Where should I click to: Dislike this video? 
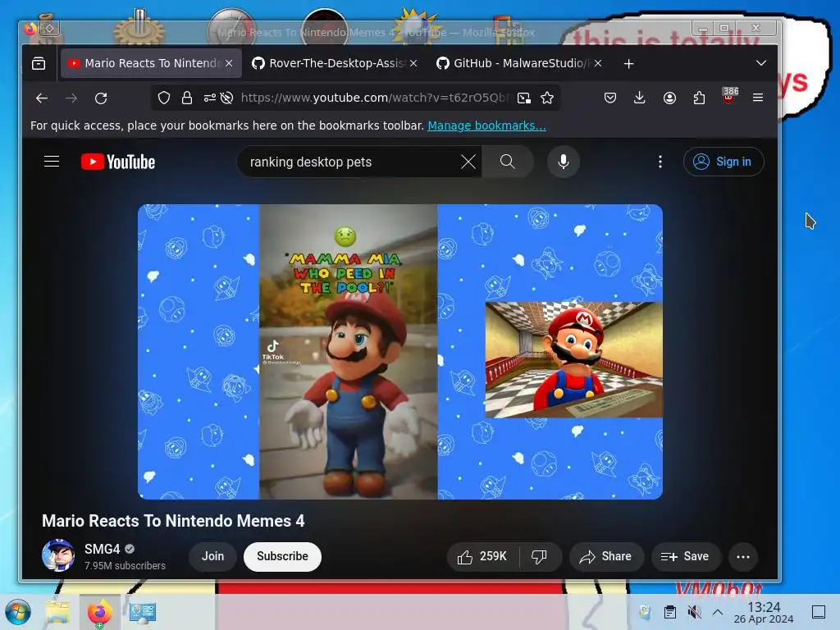pos(539,557)
